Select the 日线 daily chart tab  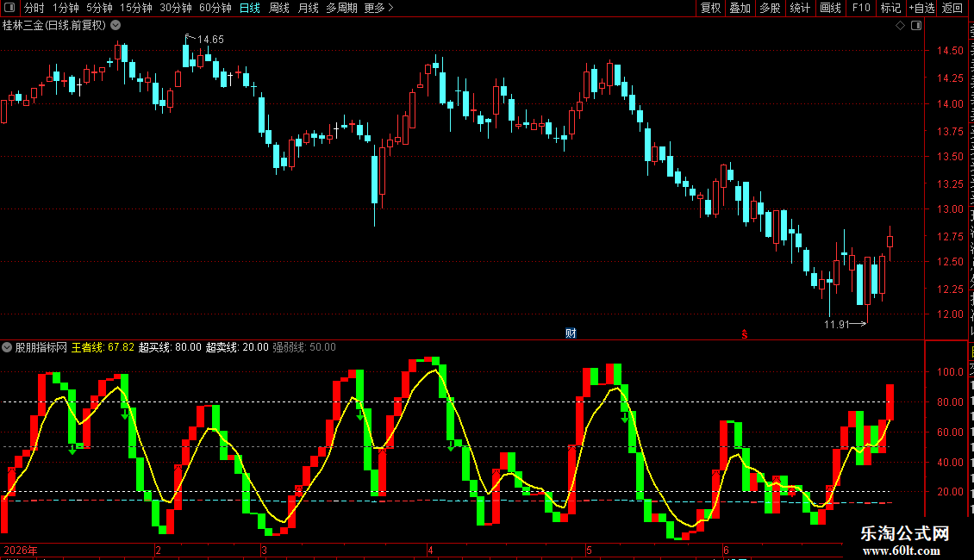point(250,8)
